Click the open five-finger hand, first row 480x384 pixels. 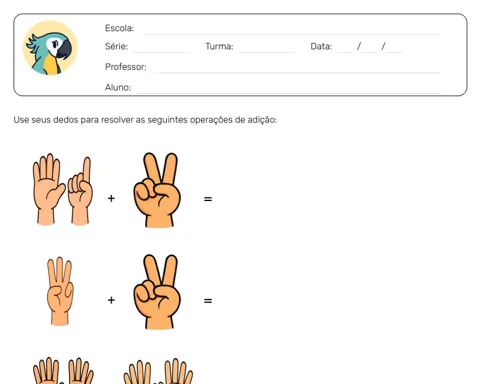tap(48, 189)
